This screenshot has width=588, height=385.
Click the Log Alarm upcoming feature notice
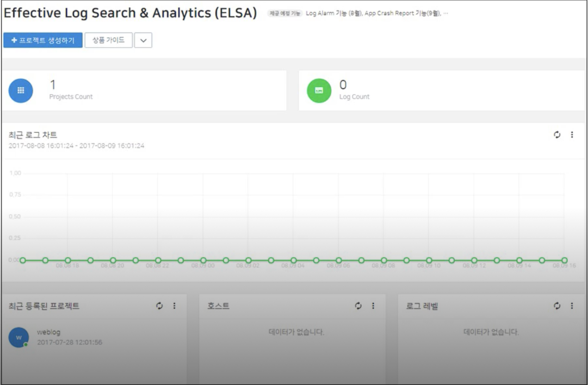click(334, 13)
